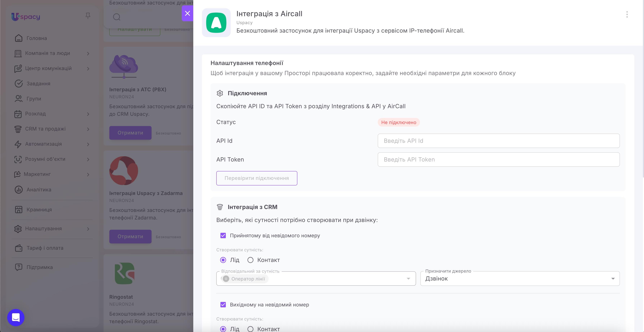Click the Аналітика chart icon
Image resolution: width=644 pixels, height=332 pixels.
pyautogui.click(x=19, y=190)
